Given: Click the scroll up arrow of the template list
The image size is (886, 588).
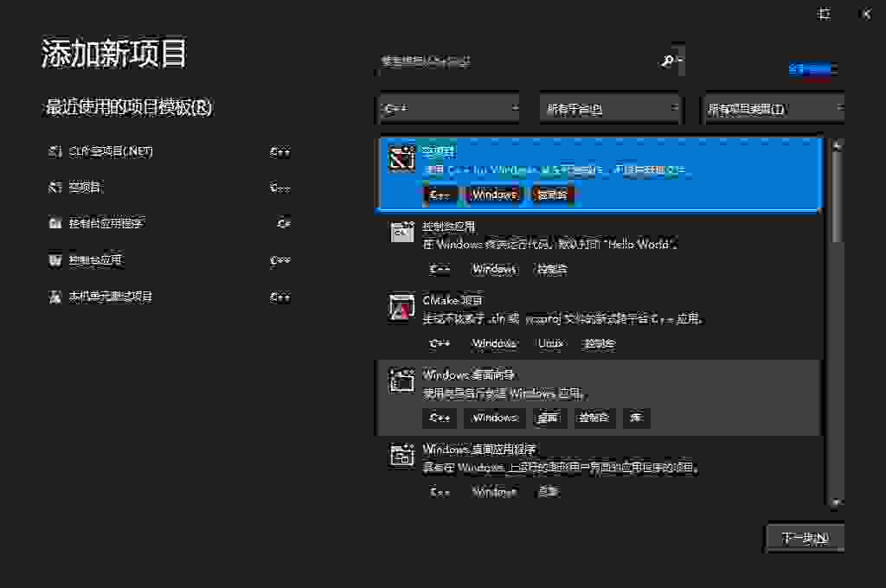Looking at the screenshot, I should (837, 146).
